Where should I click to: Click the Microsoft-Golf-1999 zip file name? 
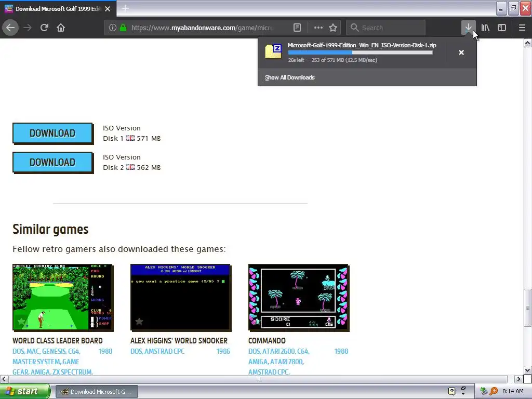tap(362, 45)
